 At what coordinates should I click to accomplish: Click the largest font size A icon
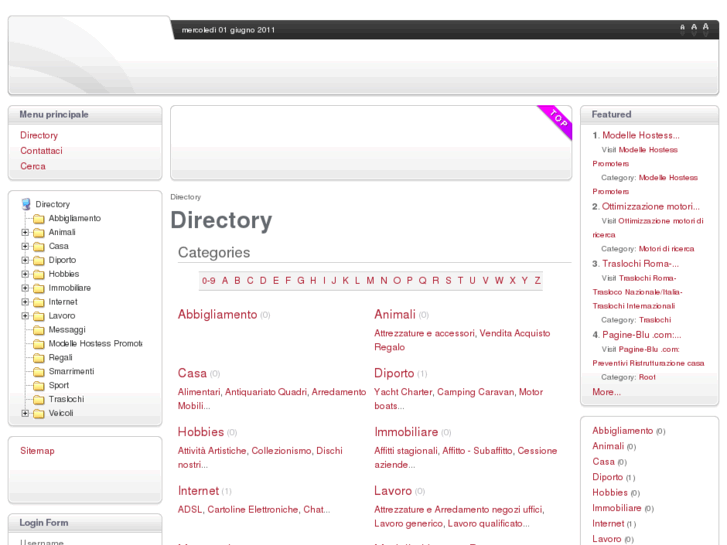point(706,29)
